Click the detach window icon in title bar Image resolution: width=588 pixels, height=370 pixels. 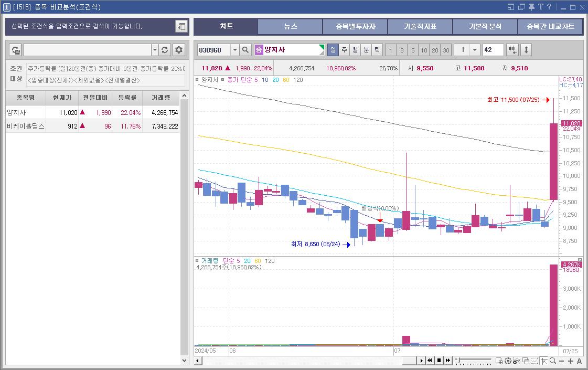[x=521, y=7]
